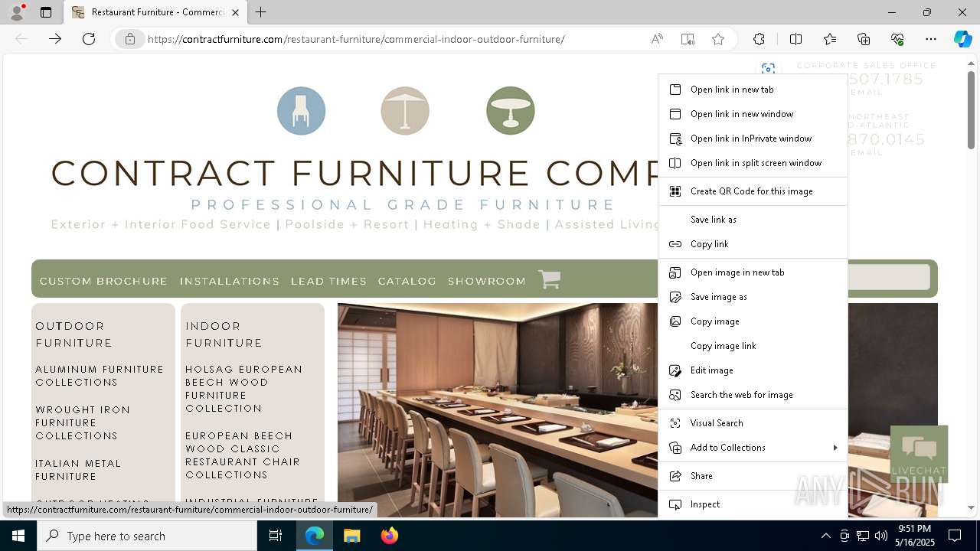Viewport: 980px width, 551px height.
Task: Open SHOWROOM nav link
Action: (x=487, y=281)
